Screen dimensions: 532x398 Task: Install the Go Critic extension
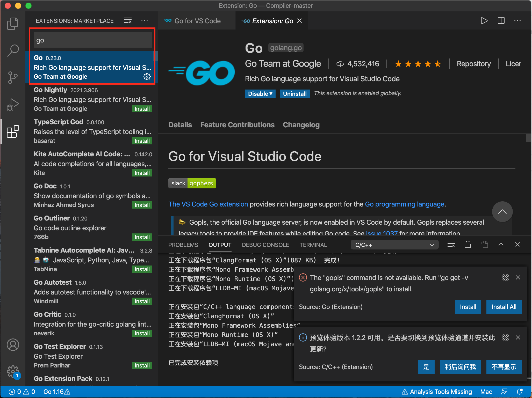tap(142, 333)
